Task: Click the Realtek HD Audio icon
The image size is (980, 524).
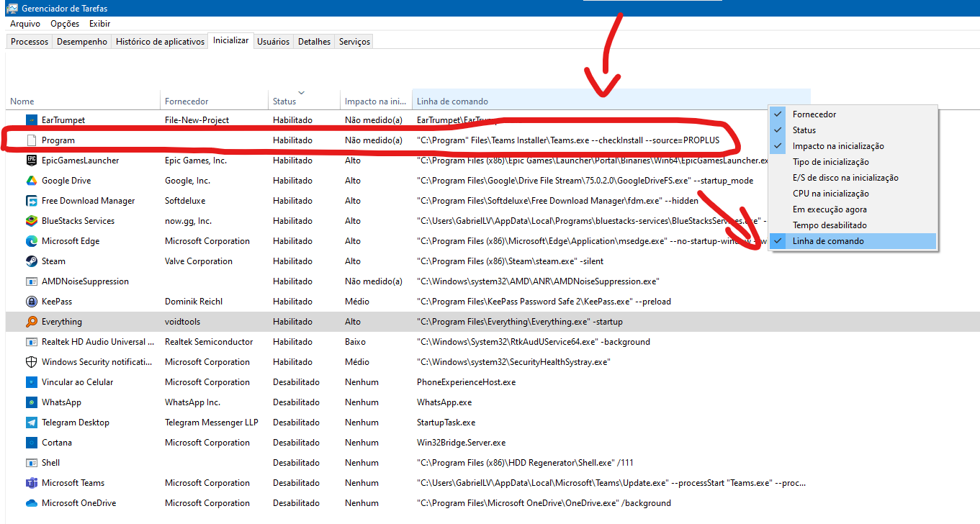Action: 31,342
